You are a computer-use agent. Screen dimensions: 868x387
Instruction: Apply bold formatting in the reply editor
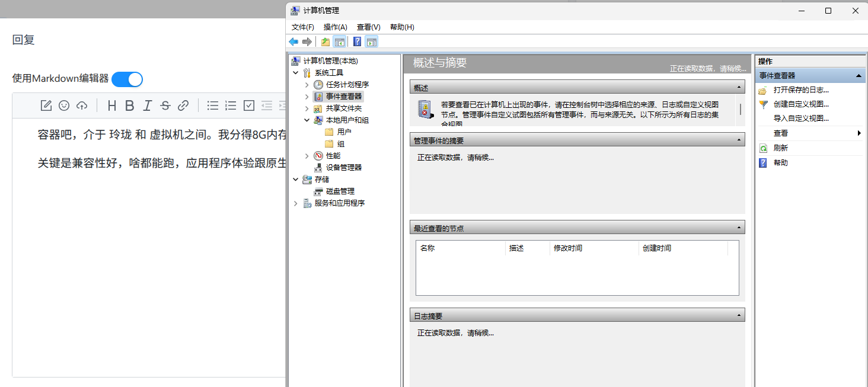(x=130, y=105)
